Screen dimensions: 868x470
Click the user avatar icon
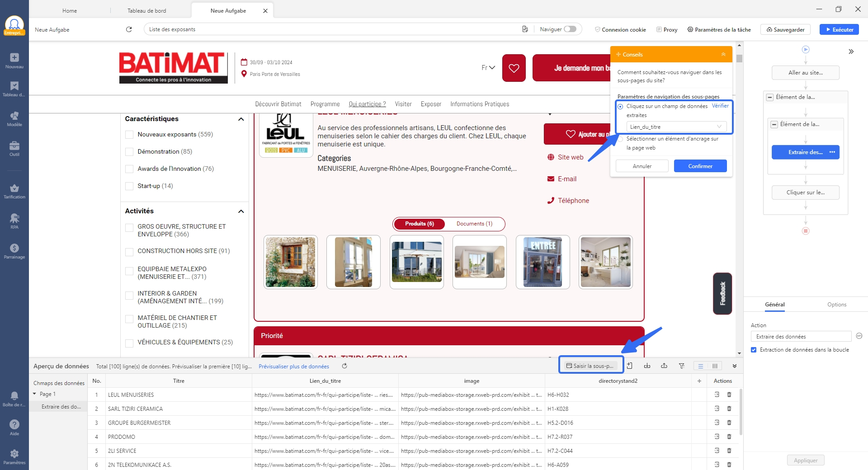pos(14,24)
